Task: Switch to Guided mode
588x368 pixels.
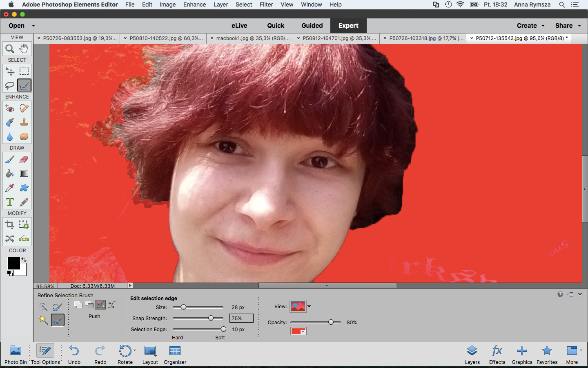Action: (312, 25)
